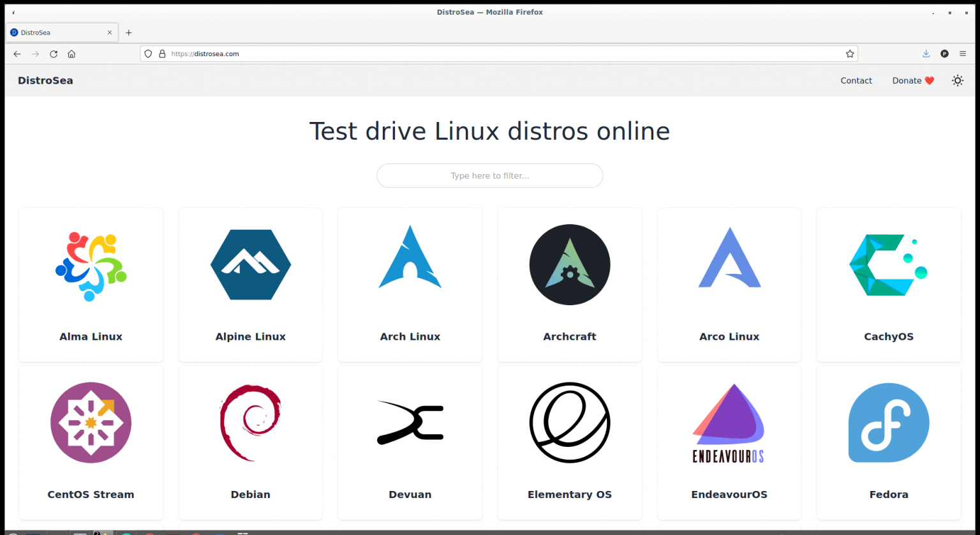Screen dimensions: 980x535
Task: Click the CentOS Stream name label
Action: 91,494
